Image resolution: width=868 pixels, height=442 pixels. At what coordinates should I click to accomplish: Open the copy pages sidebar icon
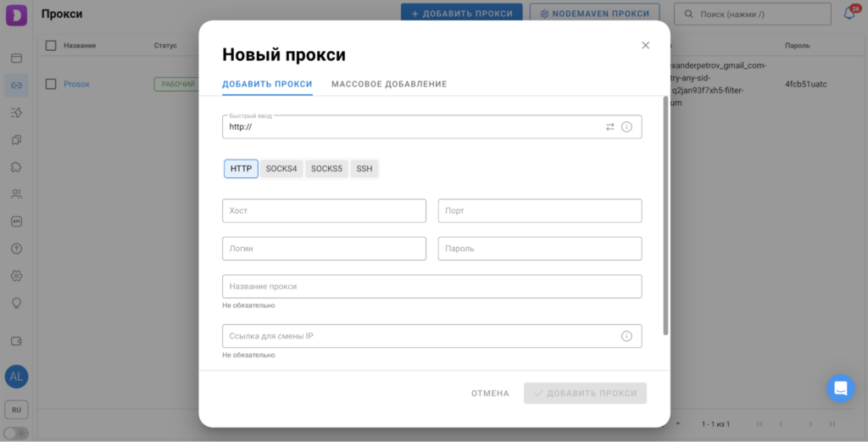17,140
